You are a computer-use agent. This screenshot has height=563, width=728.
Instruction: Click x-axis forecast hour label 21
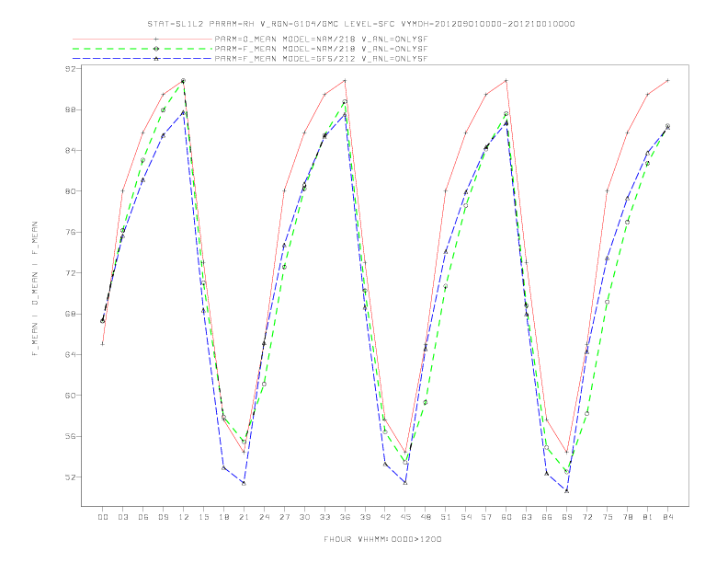[x=244, y=517]
